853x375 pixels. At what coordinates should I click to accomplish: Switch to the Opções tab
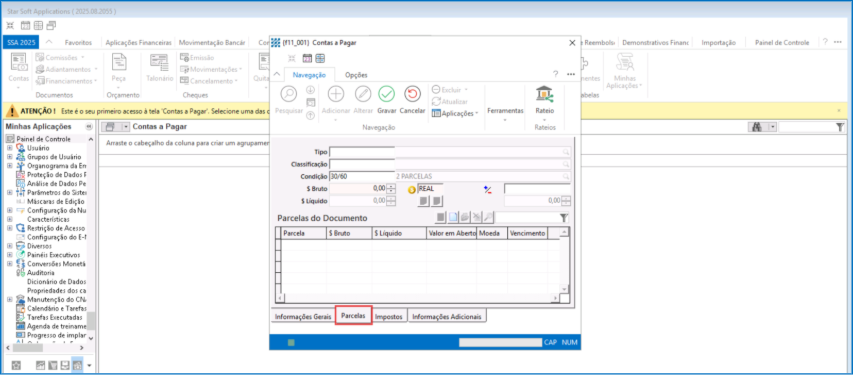point(356,75)
